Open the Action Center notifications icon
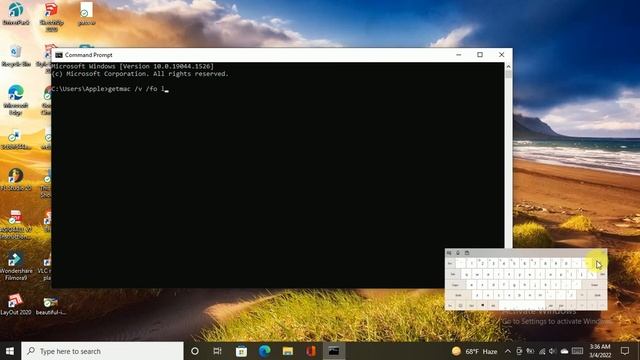The width and height of the screenshot is (640, 360). tap(625, 351)
